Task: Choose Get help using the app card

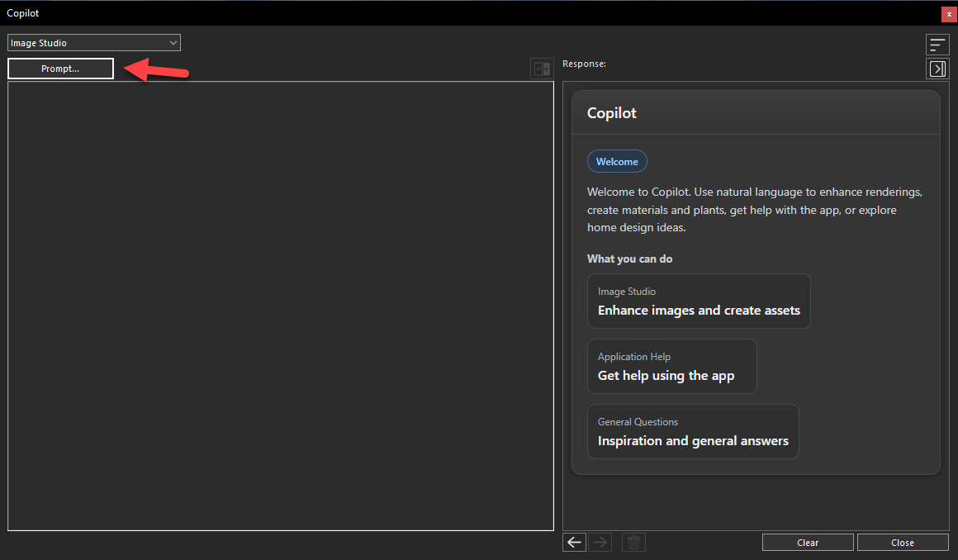Action: click(671, 366)
